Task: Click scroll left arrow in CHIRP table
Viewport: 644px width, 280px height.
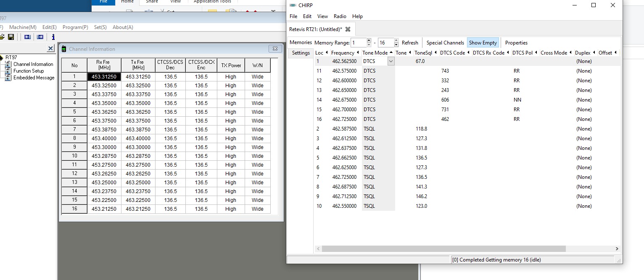Action: click(x=318, y=249)
